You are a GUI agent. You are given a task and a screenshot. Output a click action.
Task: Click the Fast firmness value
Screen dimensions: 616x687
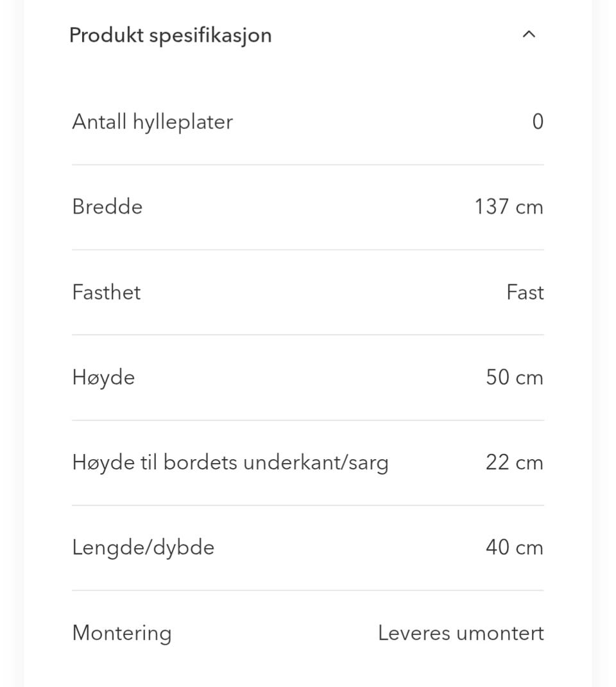525,292
